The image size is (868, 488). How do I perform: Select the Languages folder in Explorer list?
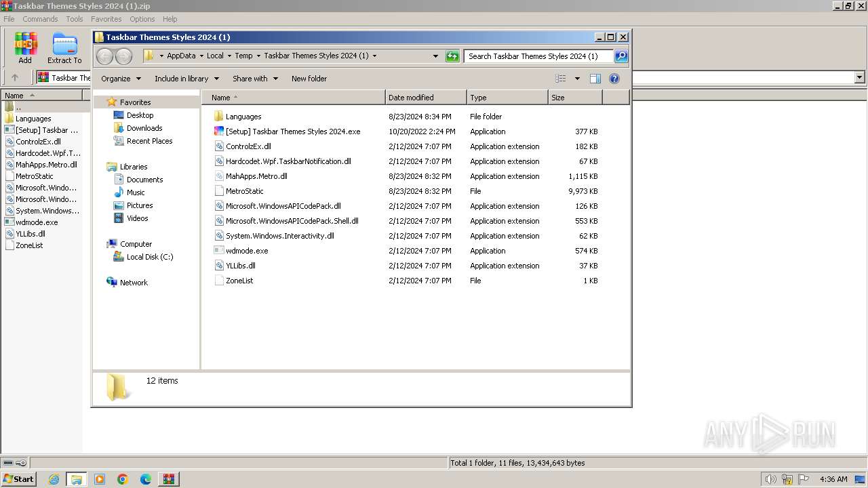point(243,117)
